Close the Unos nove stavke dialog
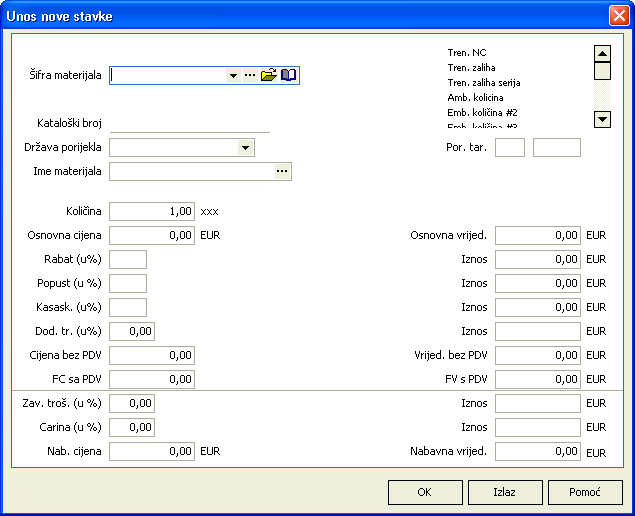635x516 pixels. pos(619,16)
